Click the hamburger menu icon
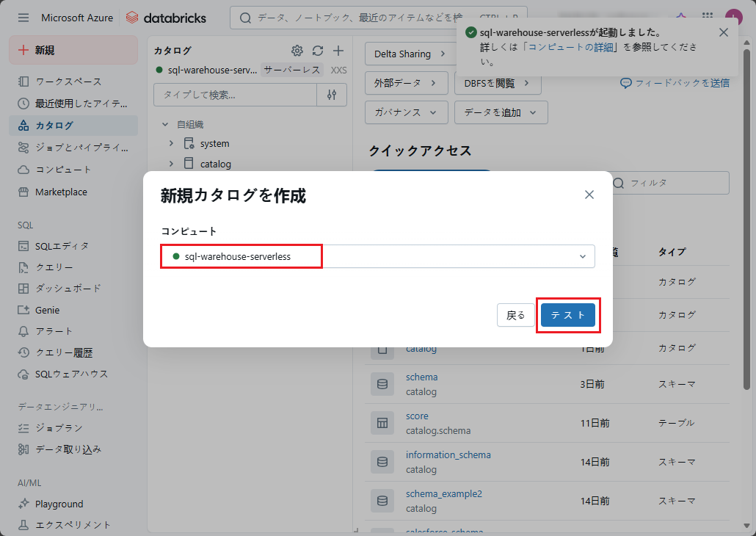The image size is (756, 536). click(x=23, y=18)
